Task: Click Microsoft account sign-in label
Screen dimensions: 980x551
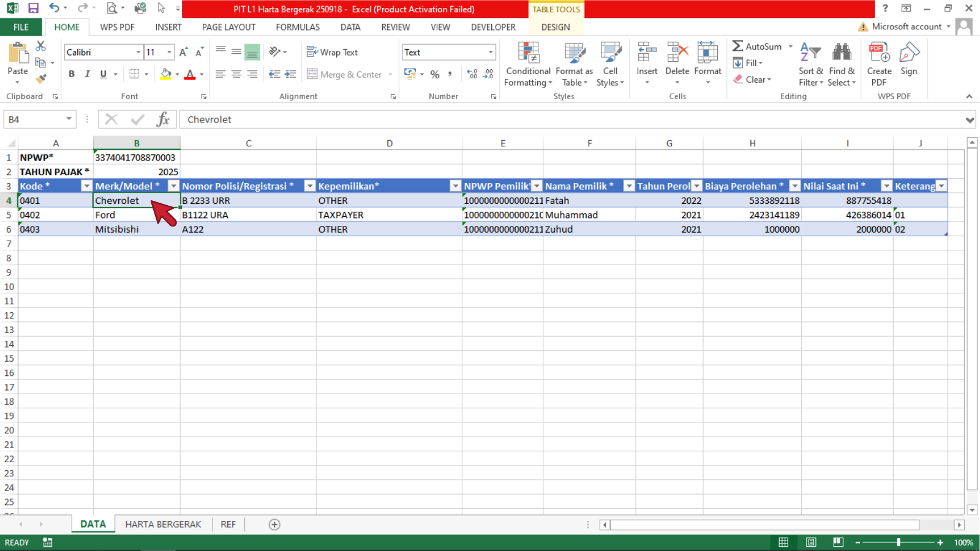Action: [907, 27]
